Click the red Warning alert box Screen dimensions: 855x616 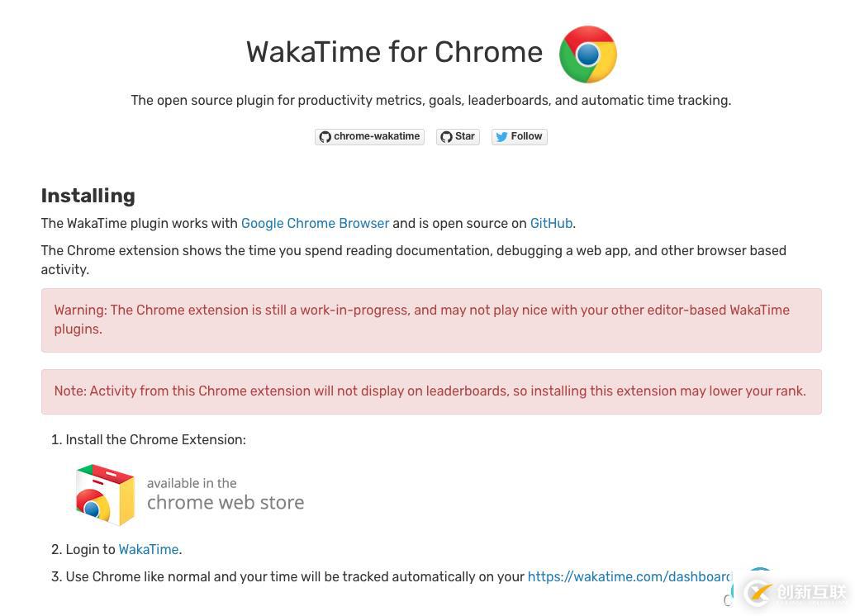431,320
